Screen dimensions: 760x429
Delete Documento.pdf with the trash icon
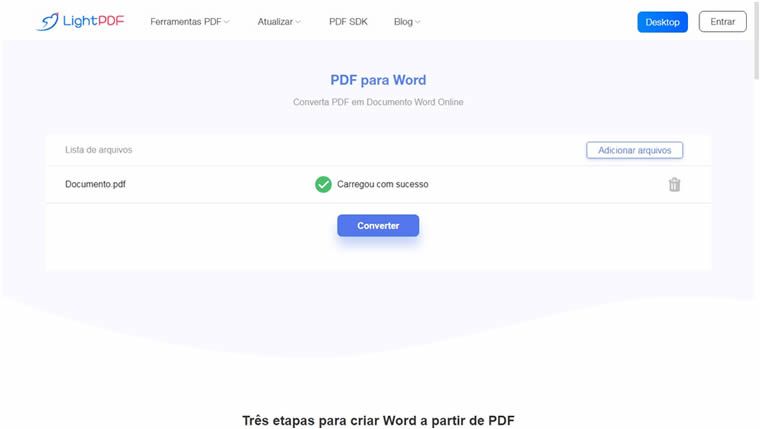[674, 185]
